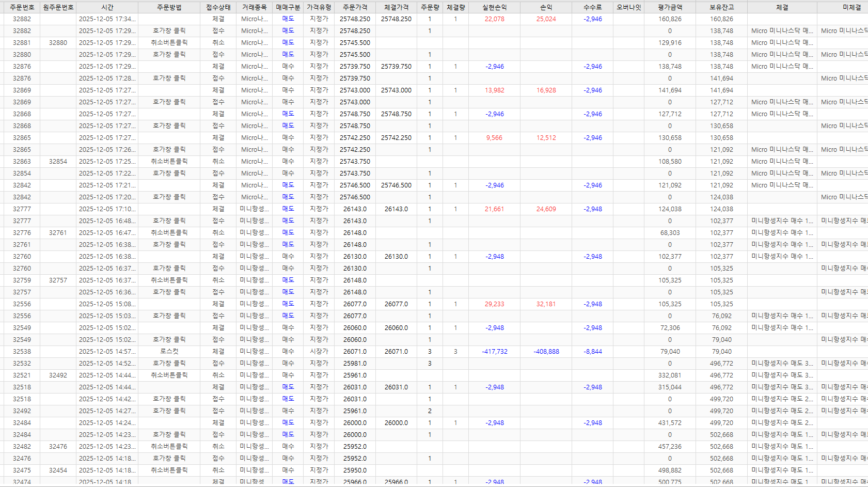This screenshot has height=487, width=868.
Task: Click the profit value 32,181
Action: pyautogui.click(x=546, y=304)
